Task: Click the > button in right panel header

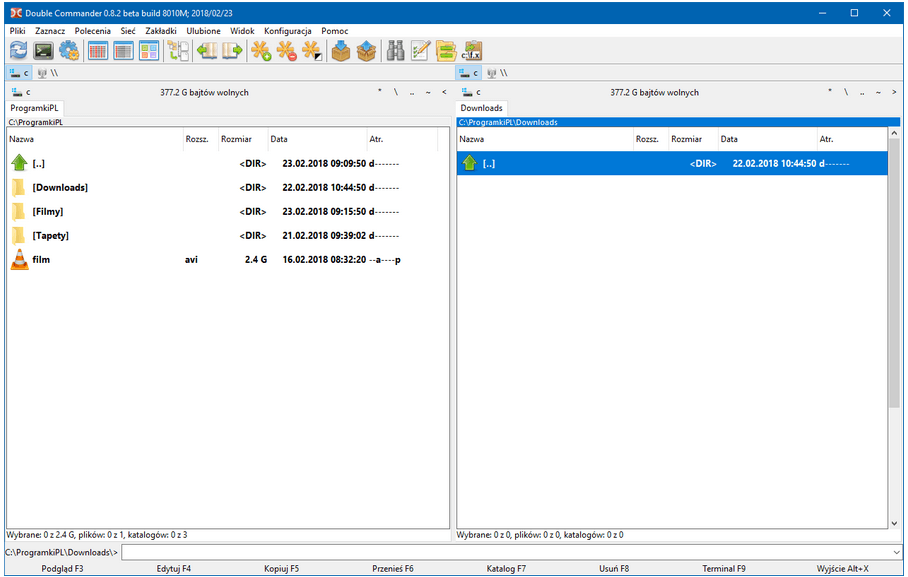Action: click(894, 92)
